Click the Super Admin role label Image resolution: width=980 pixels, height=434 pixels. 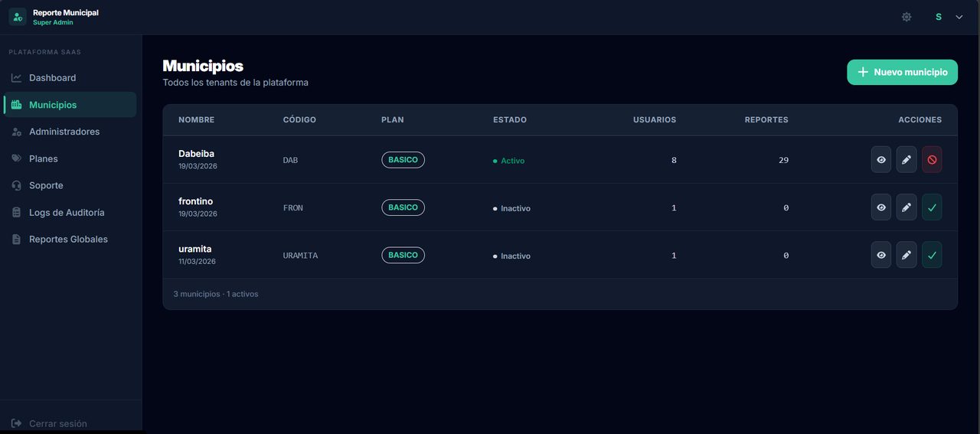pos(53,23)
